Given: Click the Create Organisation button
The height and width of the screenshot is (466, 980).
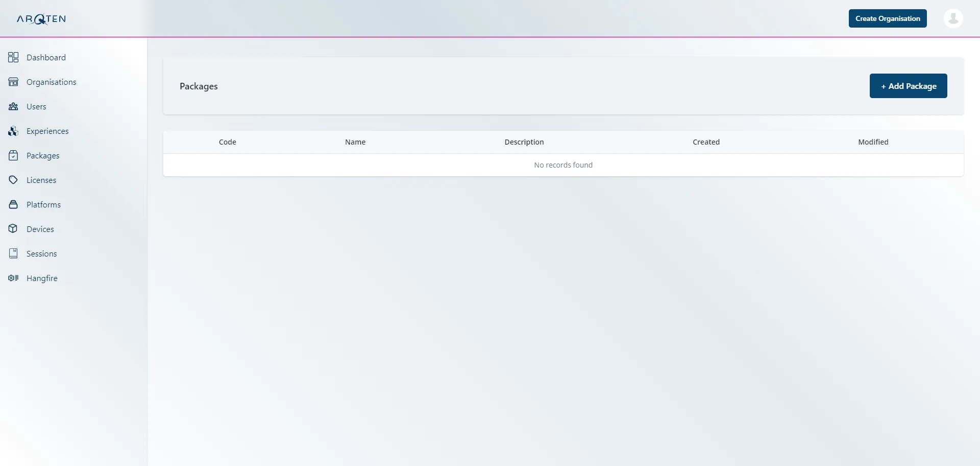Looking at the screenshot, I should (888, 18).
